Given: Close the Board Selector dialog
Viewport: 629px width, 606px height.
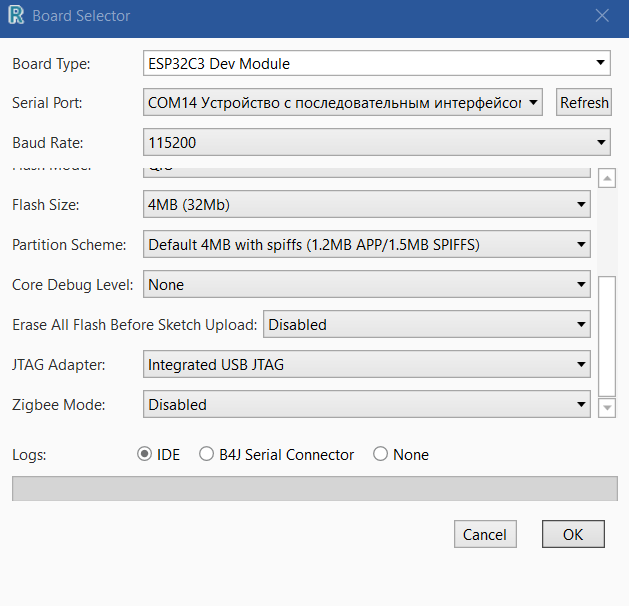Looking at the screenshot, I should [x=602, y=16].
